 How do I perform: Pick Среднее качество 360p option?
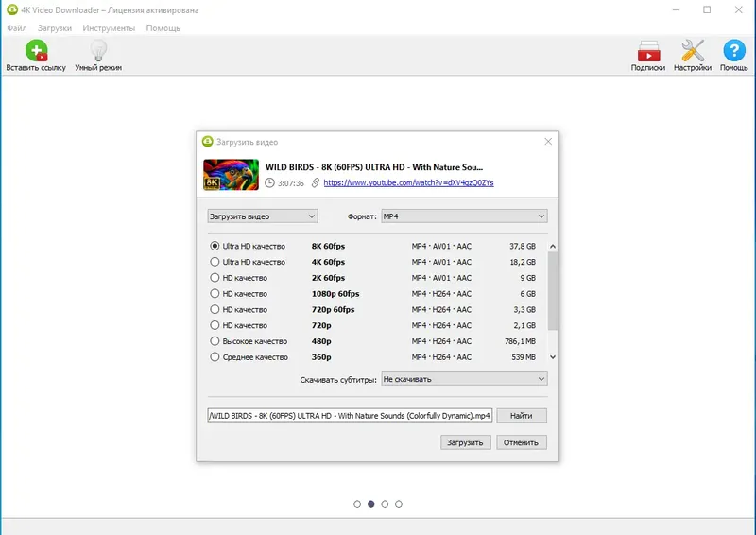pyautogui.click(x=215, y=357)
